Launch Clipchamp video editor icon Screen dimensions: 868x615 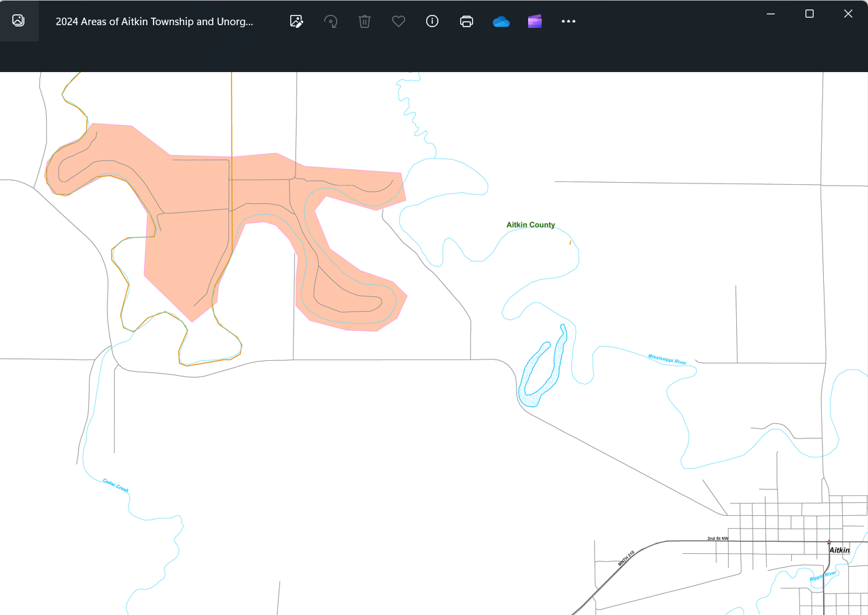coord(535,21)
